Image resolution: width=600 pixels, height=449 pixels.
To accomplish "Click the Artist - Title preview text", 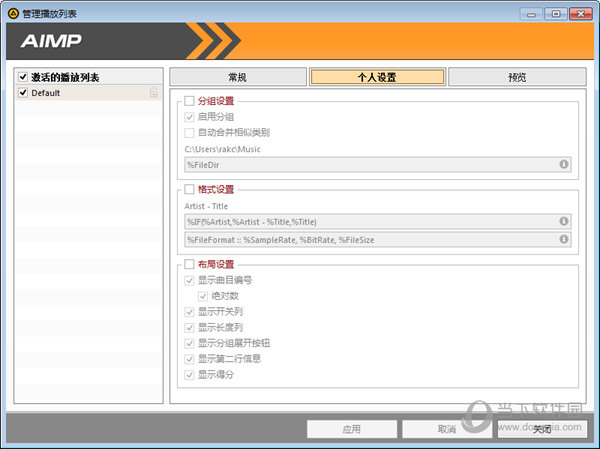I will (x=206, y=206).
